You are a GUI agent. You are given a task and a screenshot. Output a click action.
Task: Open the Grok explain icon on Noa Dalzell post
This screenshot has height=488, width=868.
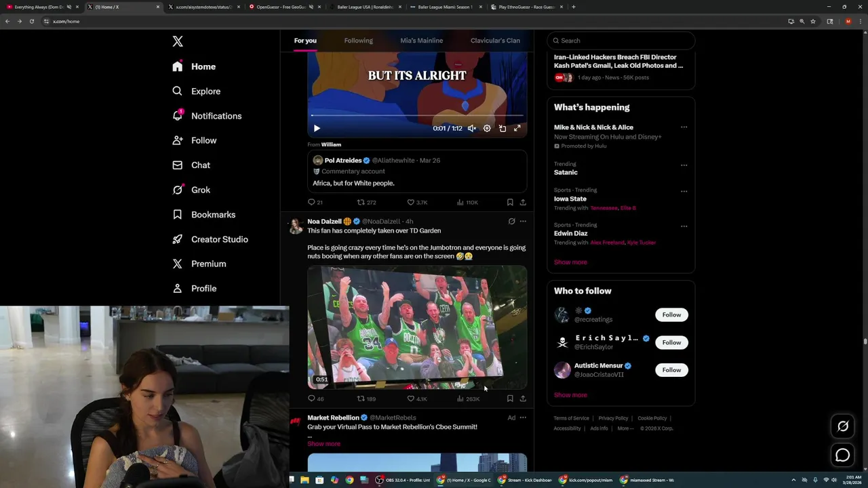(x=511, y=221)
